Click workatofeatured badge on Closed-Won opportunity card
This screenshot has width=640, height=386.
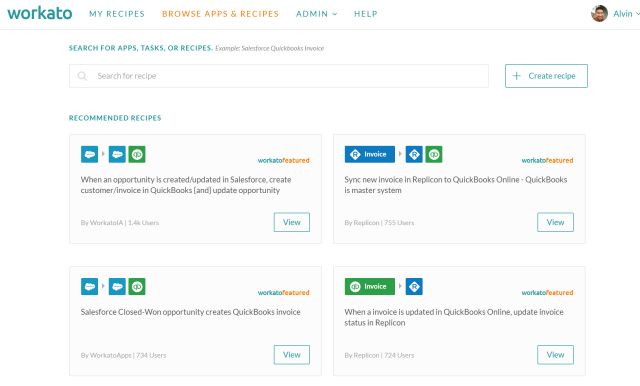(283, 293)
